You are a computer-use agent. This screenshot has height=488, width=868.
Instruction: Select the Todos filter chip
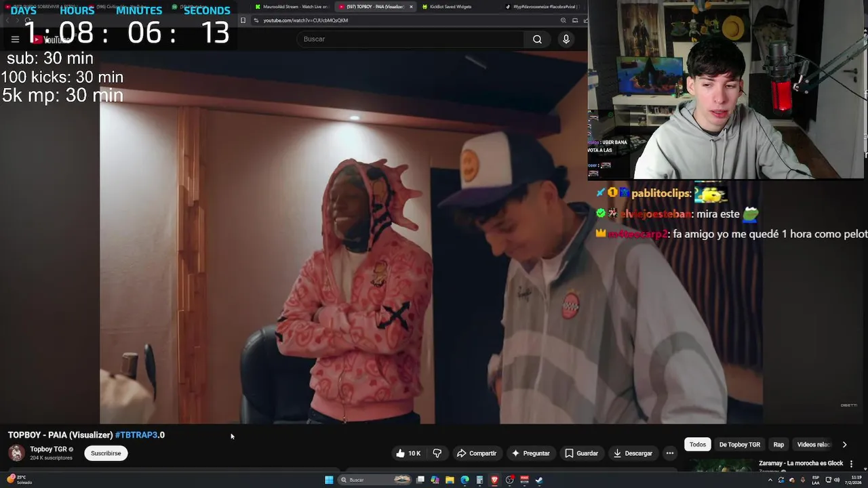click(698, 445)
